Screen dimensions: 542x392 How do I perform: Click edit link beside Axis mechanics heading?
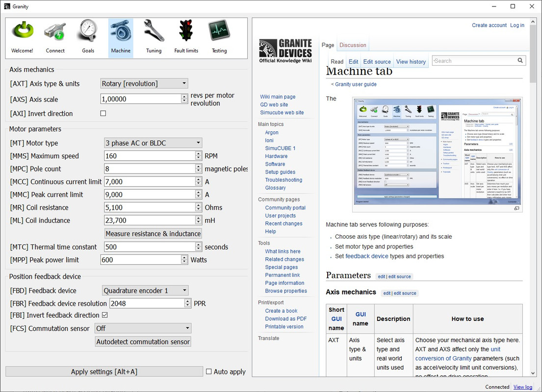(x=387, y=293)
